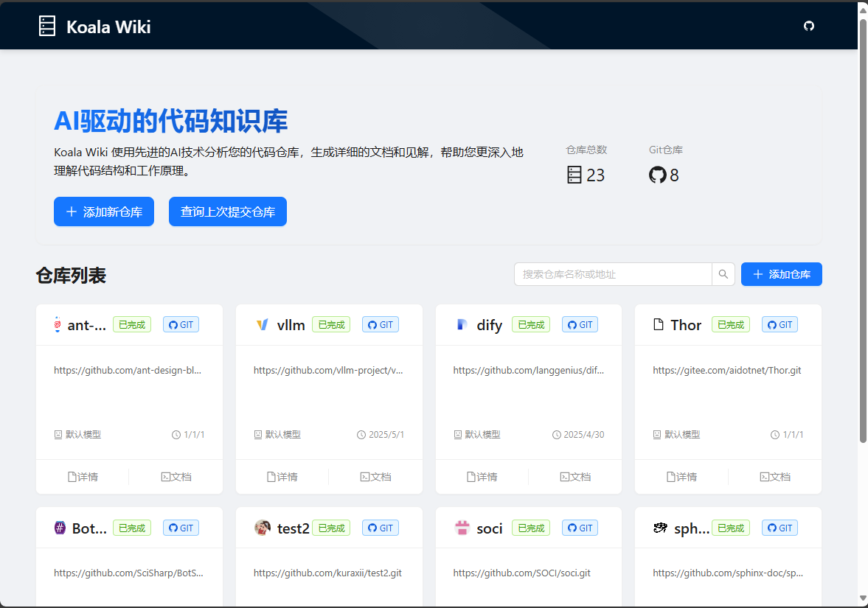Click the repository total count icon (23)
Screen dimensions: 868x608
[574, 175]
